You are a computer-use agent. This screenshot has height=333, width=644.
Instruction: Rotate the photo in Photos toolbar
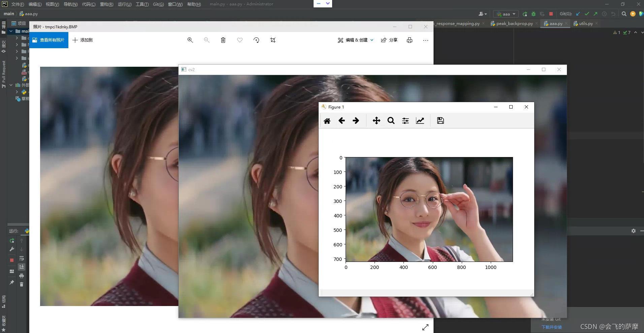(256, 40)
